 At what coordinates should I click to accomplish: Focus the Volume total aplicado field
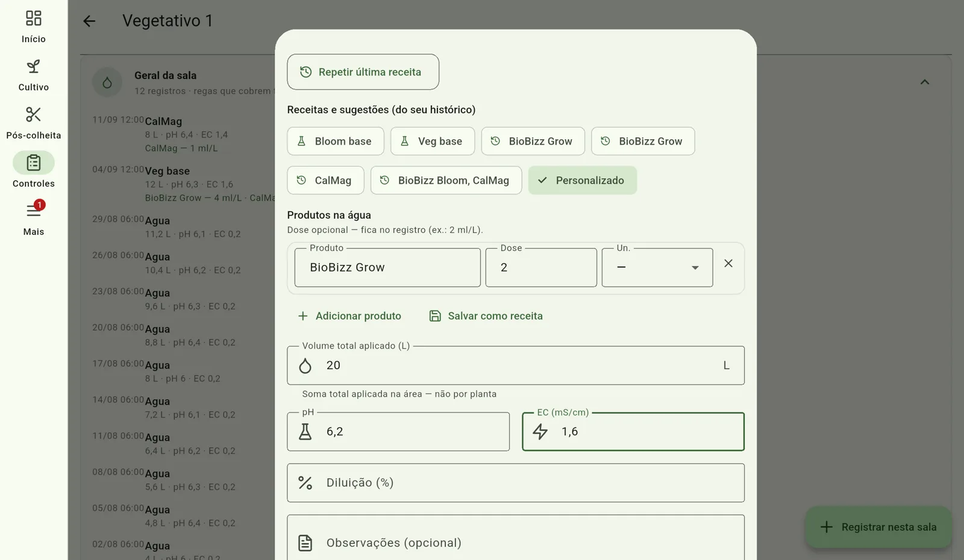click(x=516, y=365)
